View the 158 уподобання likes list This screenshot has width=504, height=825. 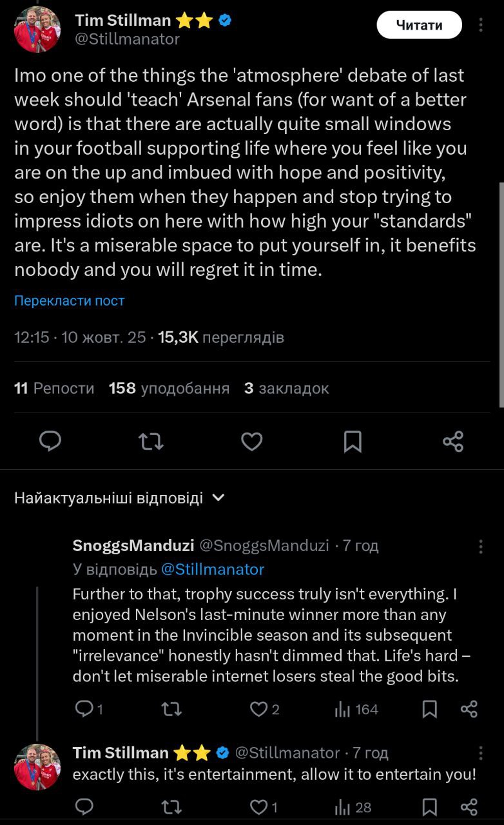[169, 388]
